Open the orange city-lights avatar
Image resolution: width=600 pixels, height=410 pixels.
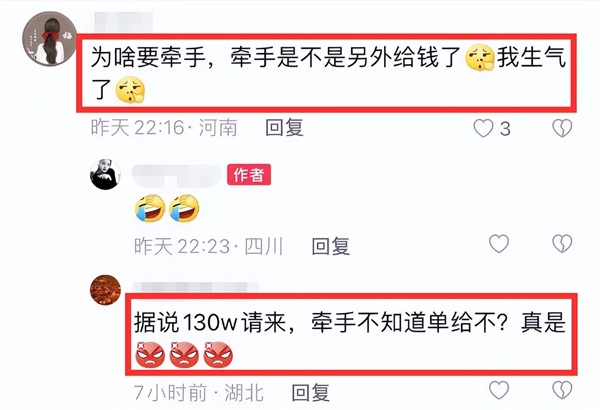pos(105,290)
